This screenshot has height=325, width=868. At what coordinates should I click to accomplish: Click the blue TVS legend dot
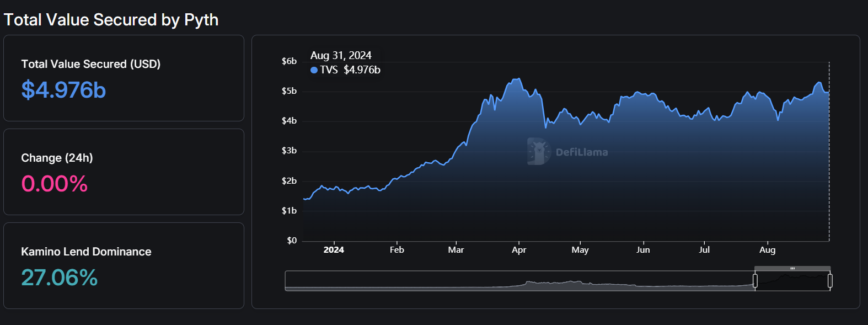(x=314, y=70)
